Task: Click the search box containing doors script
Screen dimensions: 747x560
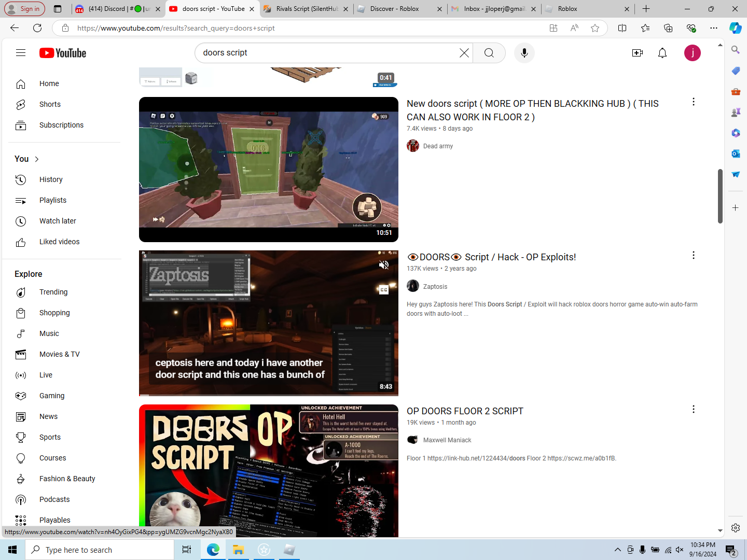Action: (x=330, y=53)
